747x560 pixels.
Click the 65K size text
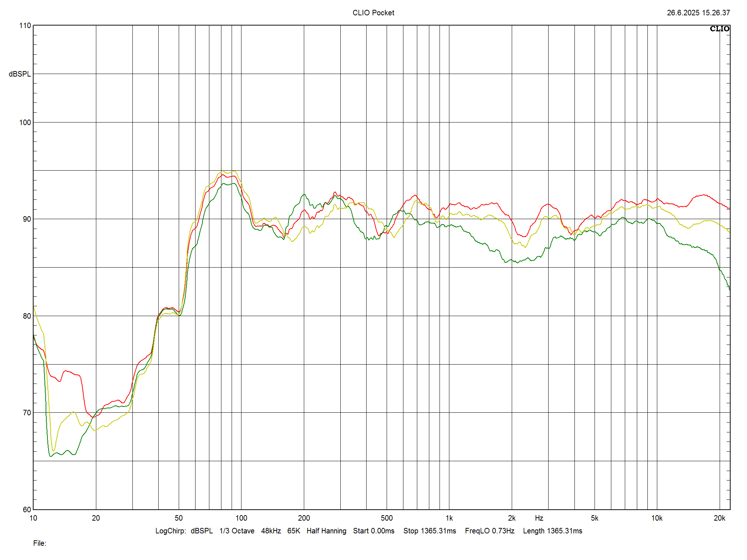[x=294, y=531]
